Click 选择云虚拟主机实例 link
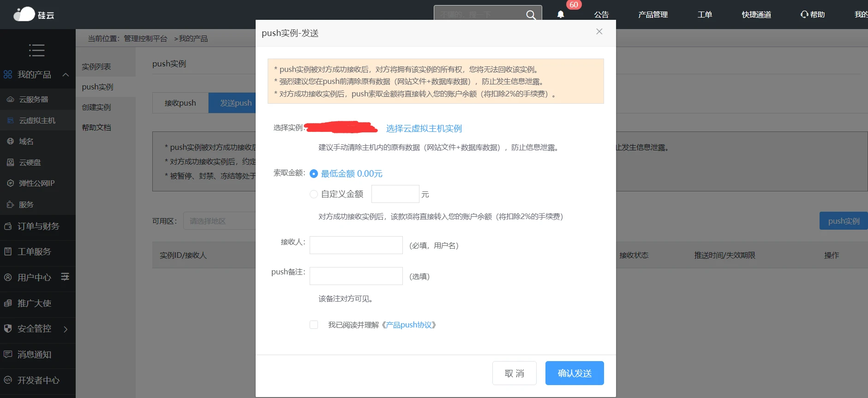This screenshot has height=398, width=868. pos(424,128)
